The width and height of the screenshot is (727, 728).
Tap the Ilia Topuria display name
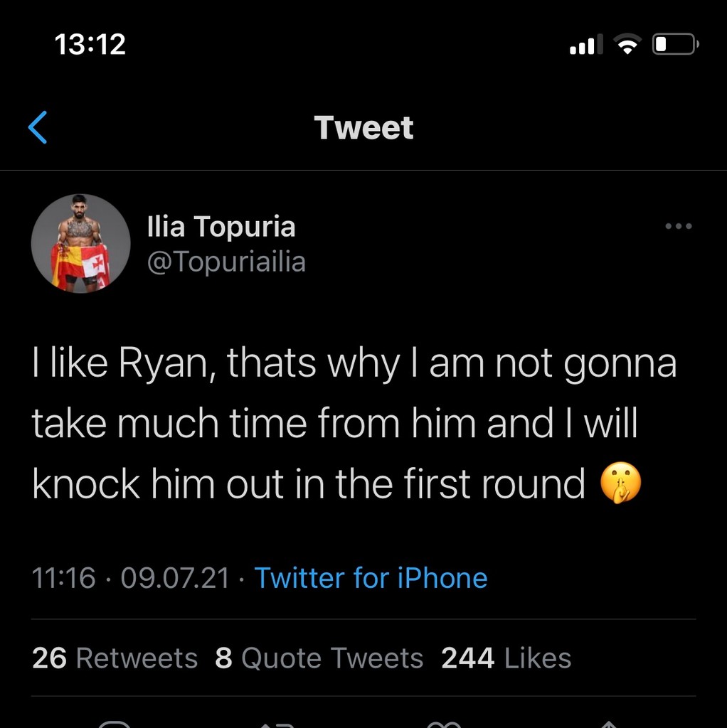pyautogui.click(x=221, y=227)
